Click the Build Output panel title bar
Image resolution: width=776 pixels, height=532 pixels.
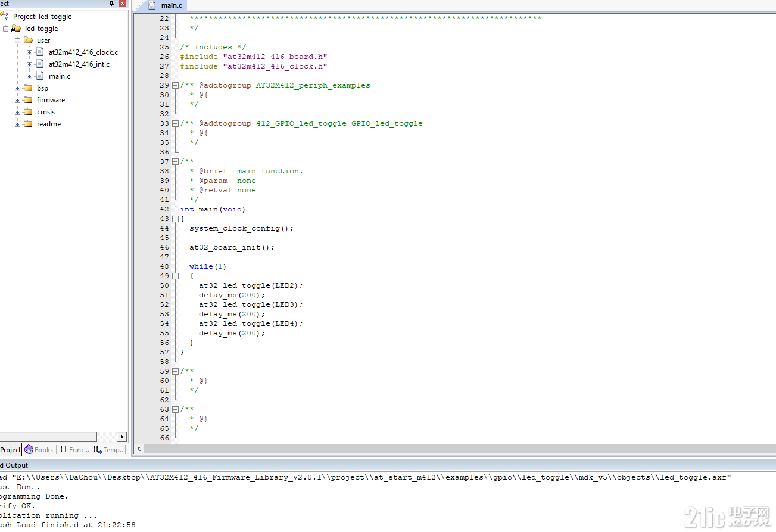pos(388,465)
